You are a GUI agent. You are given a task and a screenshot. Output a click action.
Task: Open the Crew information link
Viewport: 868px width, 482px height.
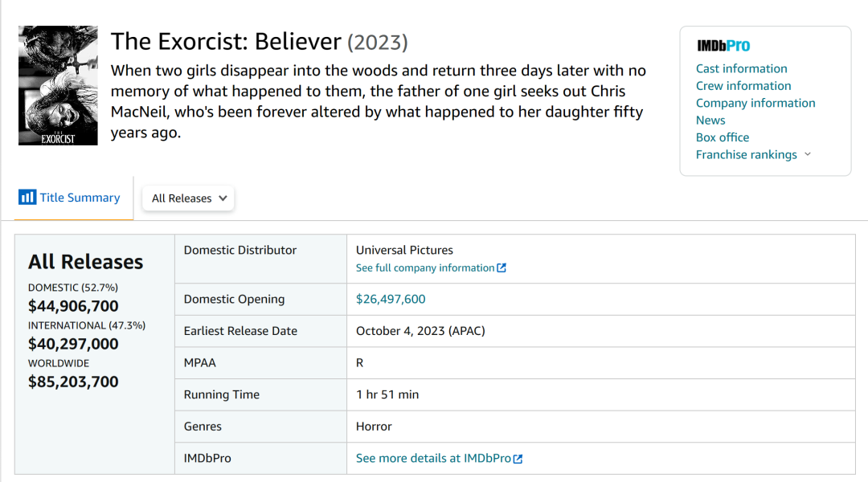(743, 86)
